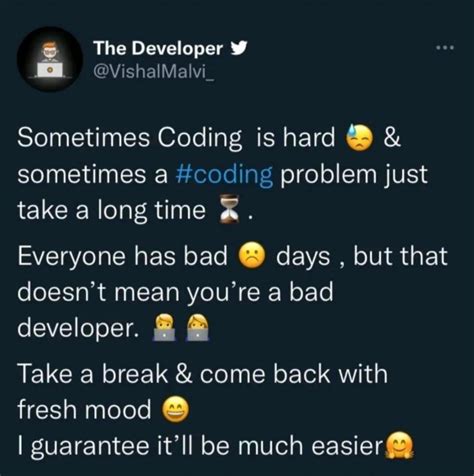This screenshot has width=474, height=476.
Task: Click the frowning face emoji after bad
Action: [x=252, y=256]
